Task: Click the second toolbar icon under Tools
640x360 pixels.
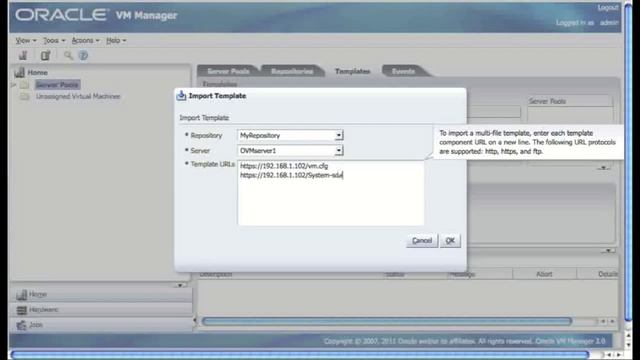Action: (45, 56)
